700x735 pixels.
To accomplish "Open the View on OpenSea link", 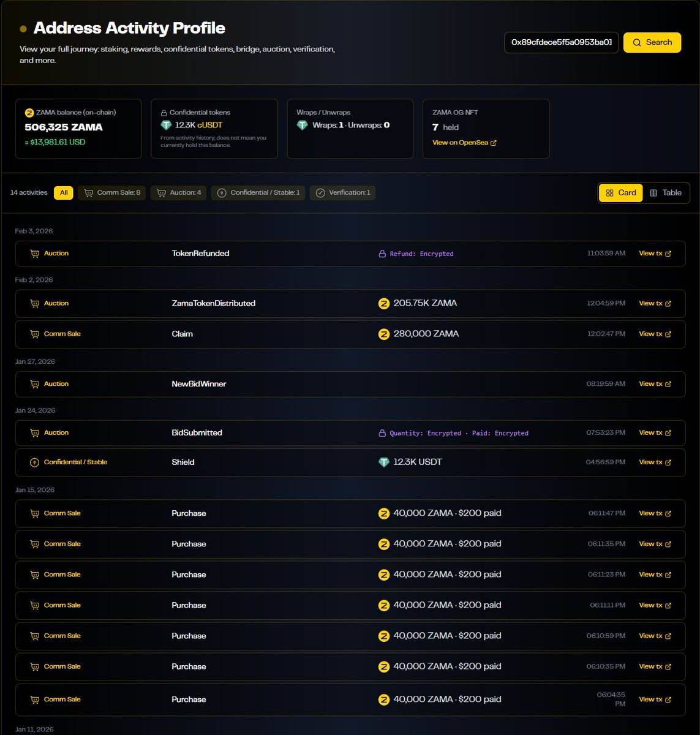I will [x=464, y=143].
